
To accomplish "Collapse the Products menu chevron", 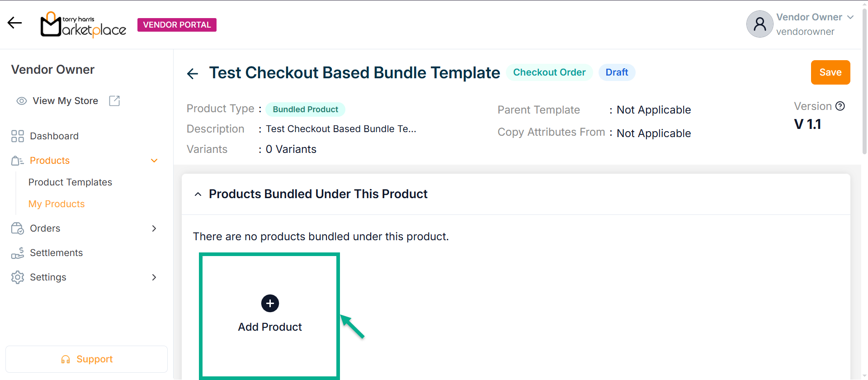I will point(154,161).
